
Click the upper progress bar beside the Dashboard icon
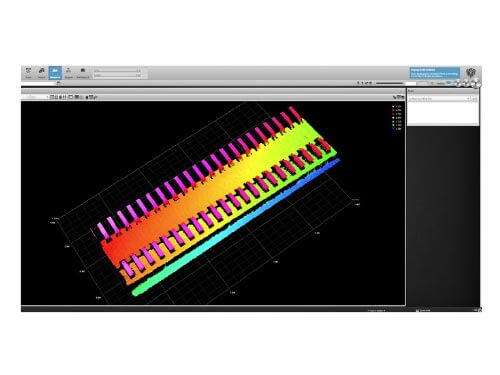pos(117,71)
